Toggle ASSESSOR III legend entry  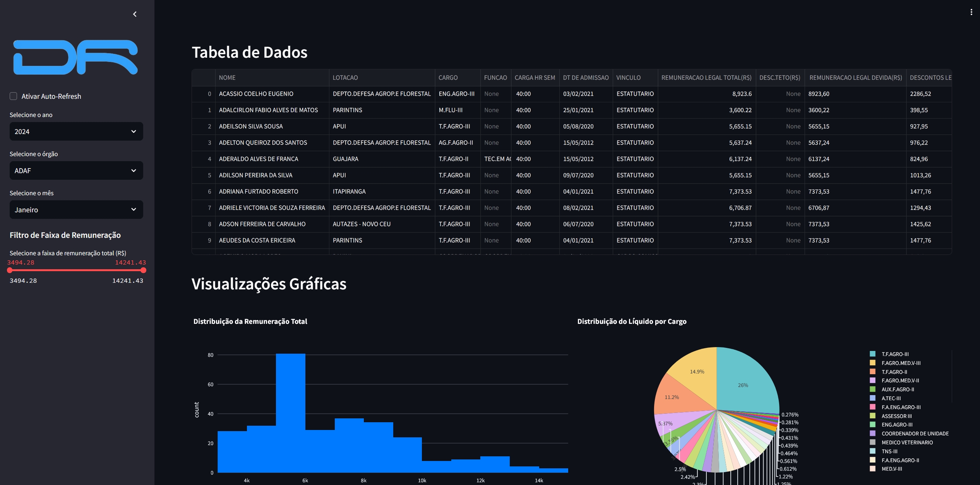[891, 416]
